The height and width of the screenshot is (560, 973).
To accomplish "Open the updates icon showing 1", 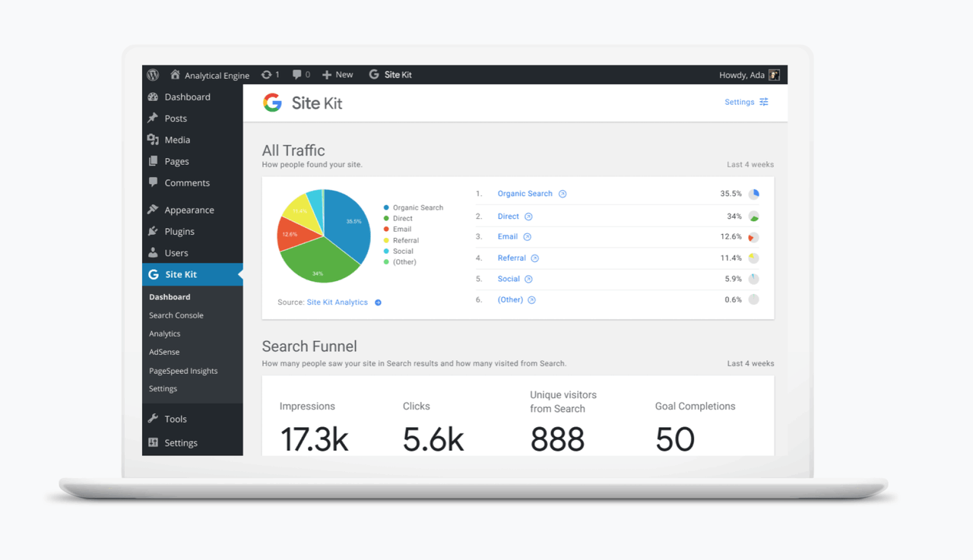I will (266, 74).
